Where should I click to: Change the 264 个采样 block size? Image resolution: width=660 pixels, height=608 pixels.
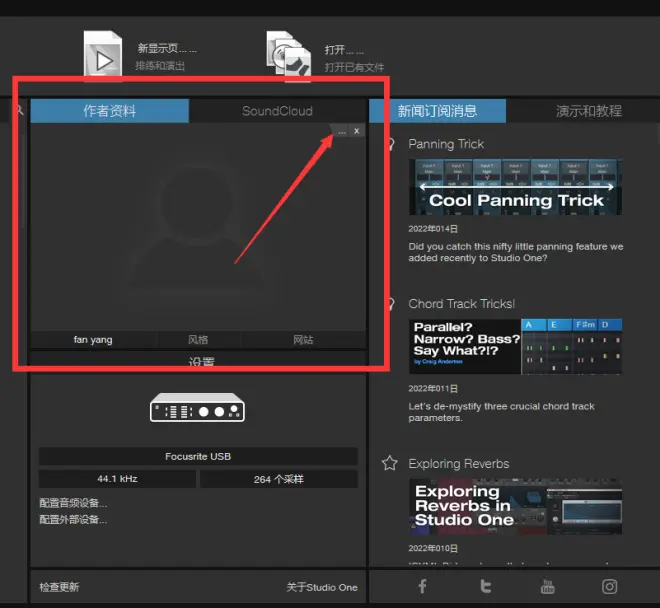[279, 479]
